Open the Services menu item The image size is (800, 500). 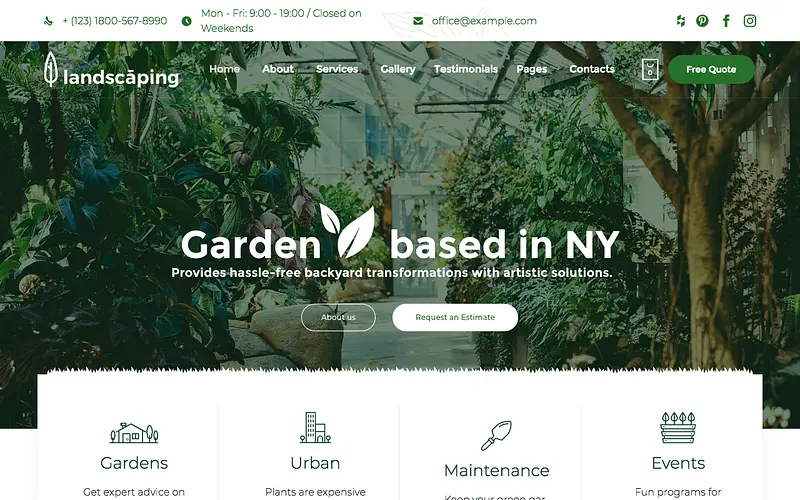pyautogui.click(x=337, y=69)
